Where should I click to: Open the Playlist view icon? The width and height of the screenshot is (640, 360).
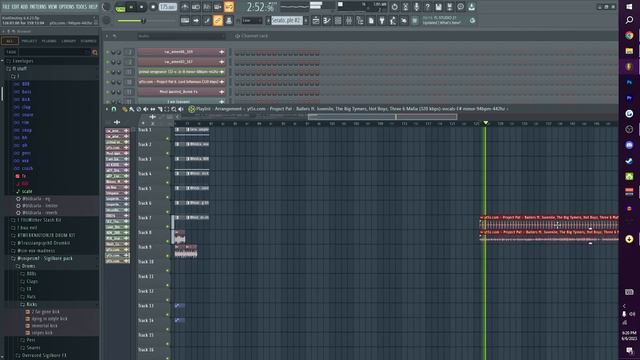(x=316, y=20)
